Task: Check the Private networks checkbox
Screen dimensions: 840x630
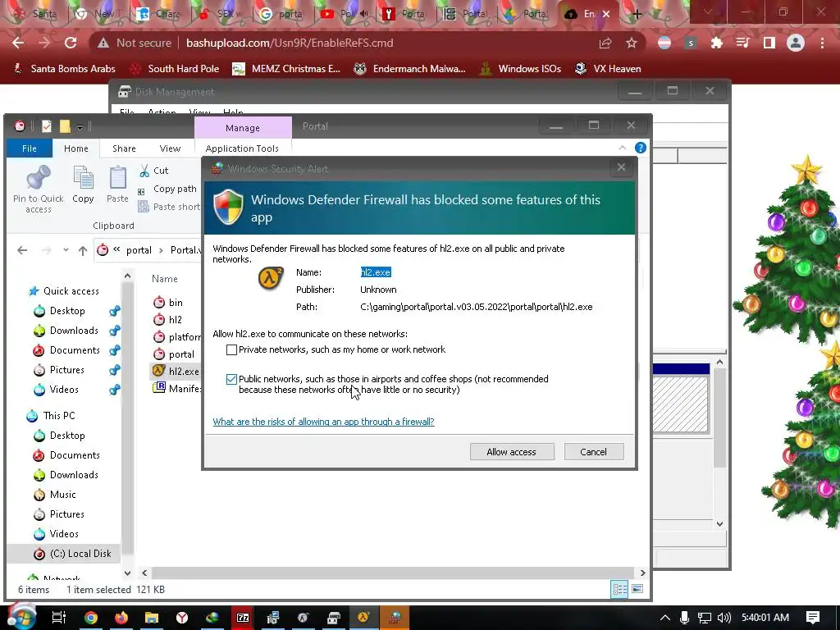Action: [231, 349]
